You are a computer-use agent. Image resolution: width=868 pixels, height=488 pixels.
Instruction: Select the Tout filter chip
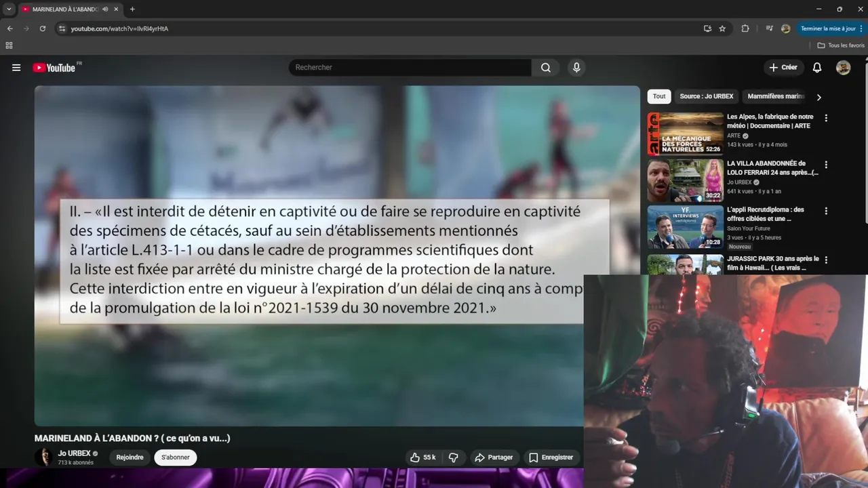pyautogui.click(x=659, y=96)
